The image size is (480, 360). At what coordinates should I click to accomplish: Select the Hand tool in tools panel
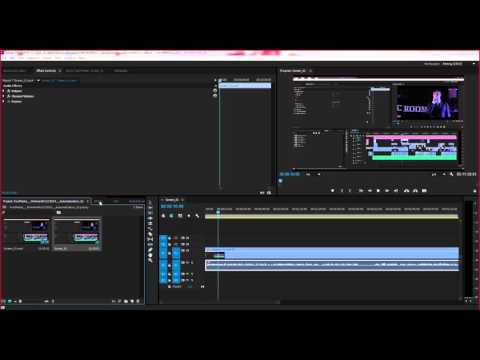[150, 255]
